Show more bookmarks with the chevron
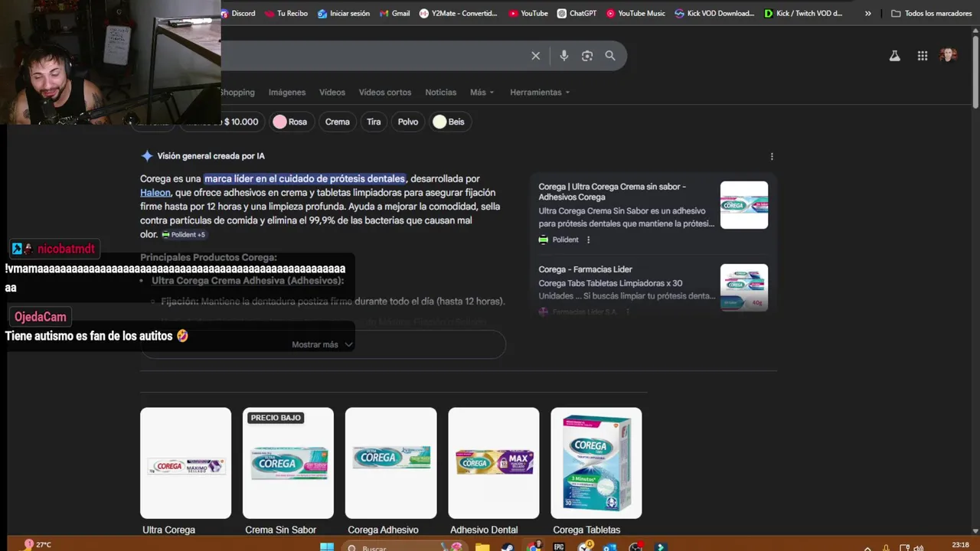 point(867,13)
